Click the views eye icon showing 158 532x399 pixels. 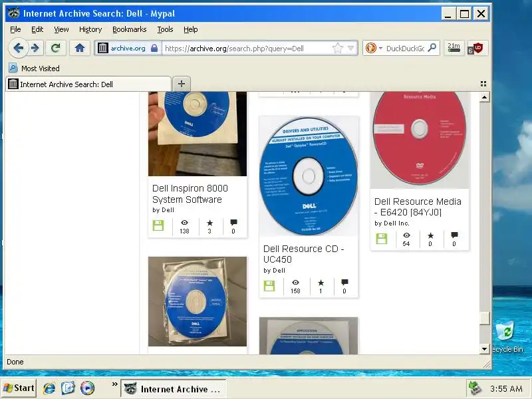pyautogui.click(x=295, y=283)
